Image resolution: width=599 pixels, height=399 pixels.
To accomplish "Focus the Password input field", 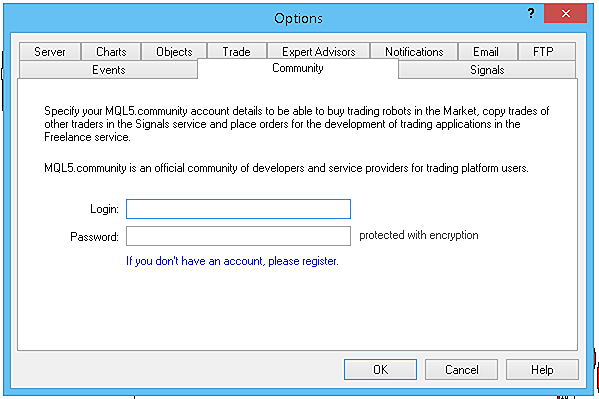I will (x=238, y=236).
